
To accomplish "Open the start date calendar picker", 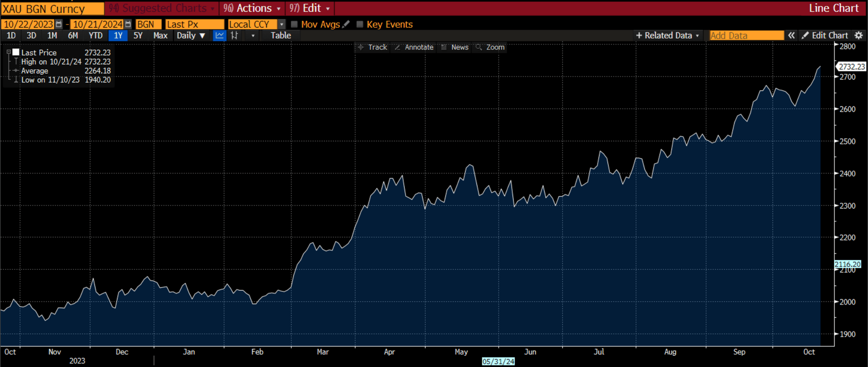I will 59,24.
